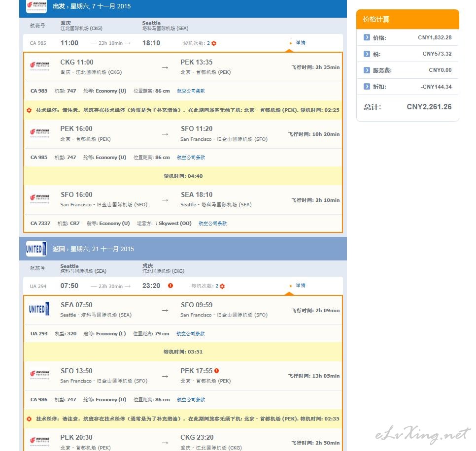This screenshot has height=451, width=476.
Task: Click the 23h 30min duration on UA 294
Action: click(110, 287)
